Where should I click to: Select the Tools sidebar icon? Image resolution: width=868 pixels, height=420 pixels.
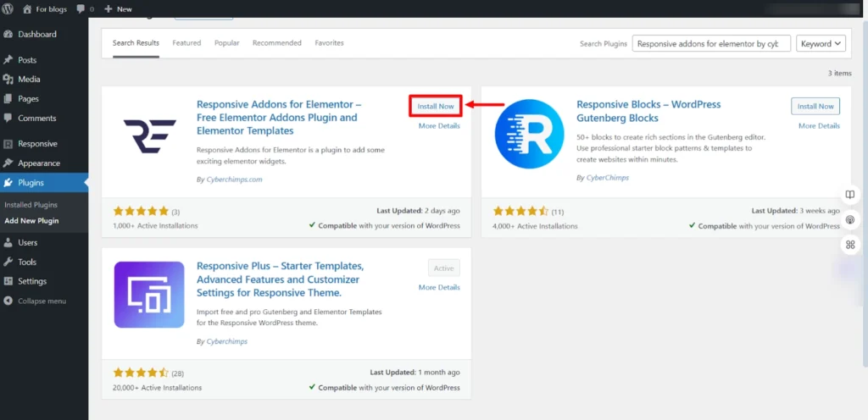click(x=8, y=262)
